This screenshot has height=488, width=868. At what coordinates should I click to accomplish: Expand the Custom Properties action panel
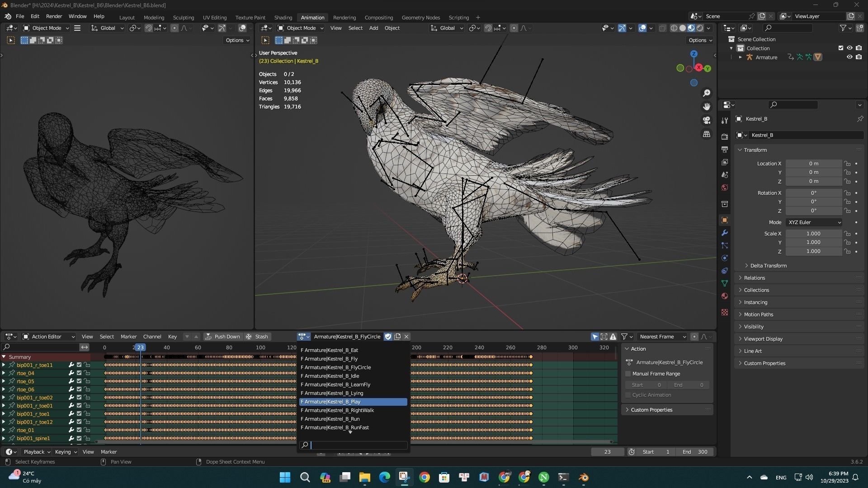coord(667,410)
